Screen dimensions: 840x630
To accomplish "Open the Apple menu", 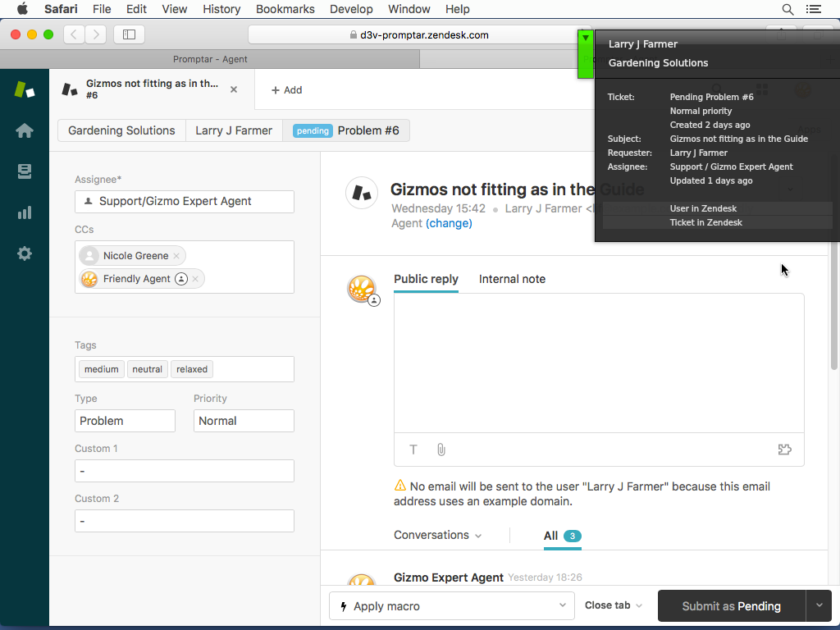I will click(x=22, y=9).
